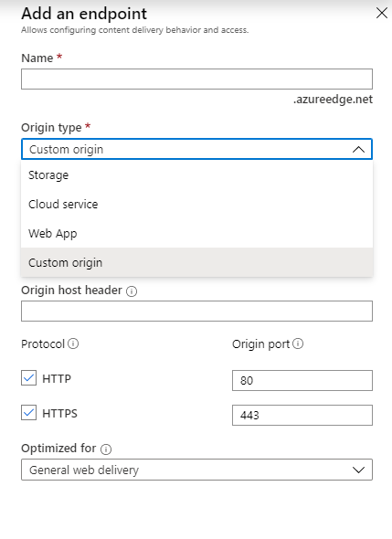Show info tooltip for Optimized for
Viewport: 392px width, 539px height.
[x=106, y=449]
